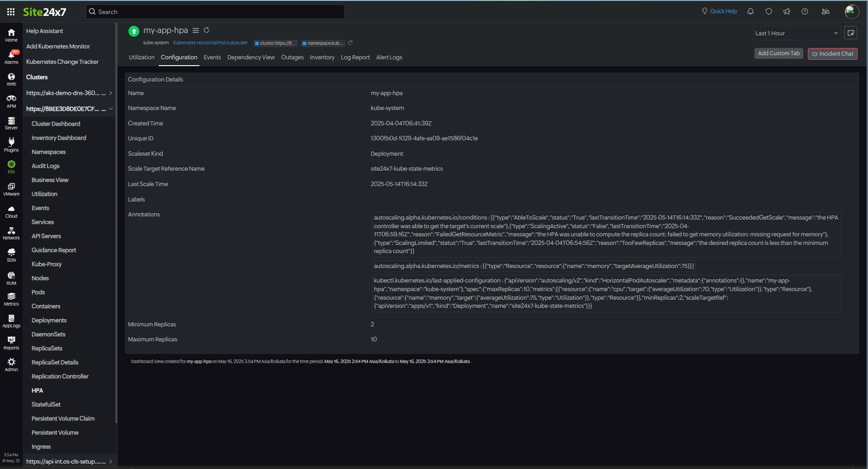
Task: Open the apps grid launcher icon
Action: pos(11,12)
